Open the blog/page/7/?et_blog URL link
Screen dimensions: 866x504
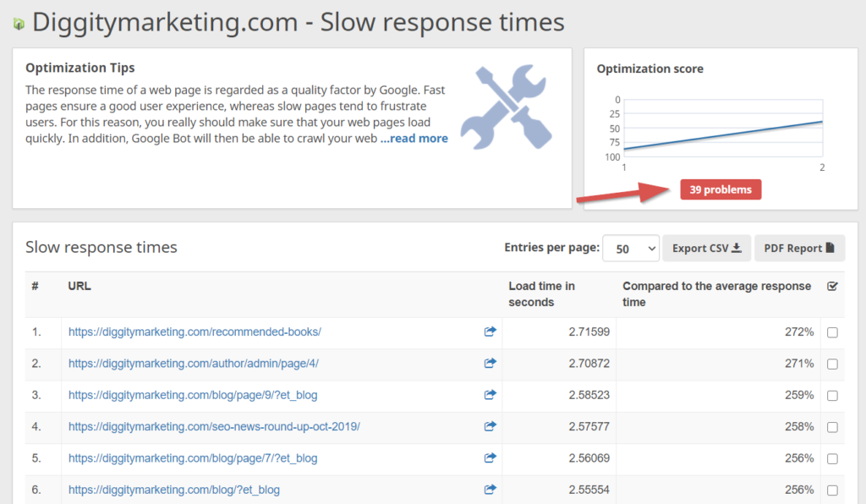(x=193, y=457)
